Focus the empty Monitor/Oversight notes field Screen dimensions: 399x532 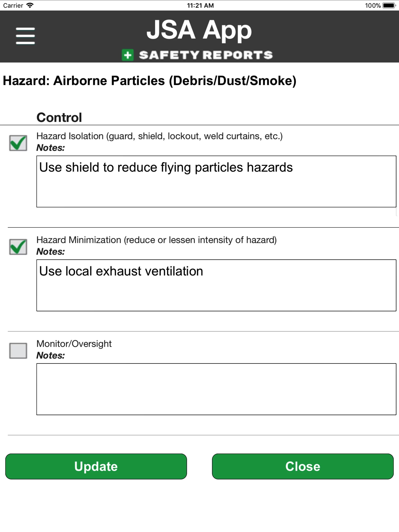(216, 389)
